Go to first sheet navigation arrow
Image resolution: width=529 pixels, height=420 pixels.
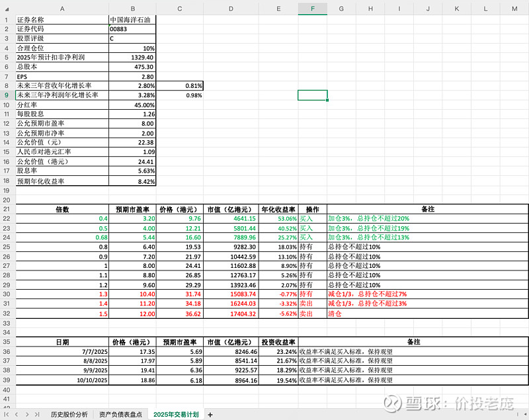point(7,414)
